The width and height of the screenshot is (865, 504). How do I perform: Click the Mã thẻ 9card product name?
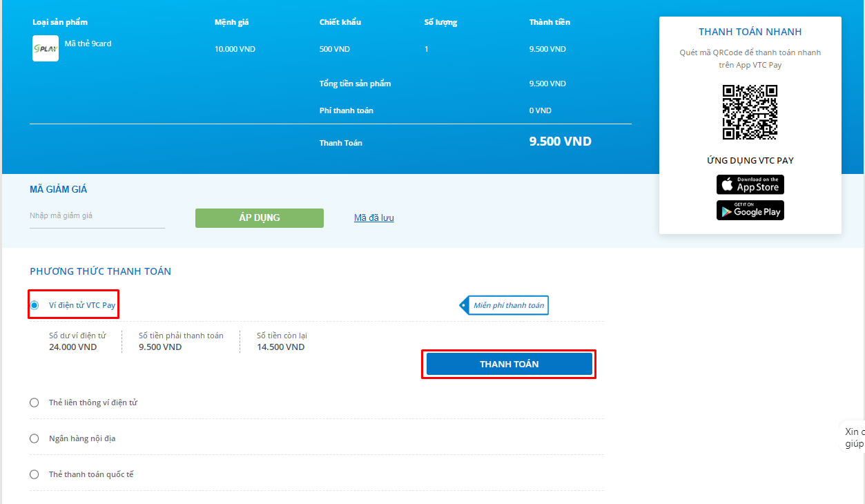click(x=88, y=43)
